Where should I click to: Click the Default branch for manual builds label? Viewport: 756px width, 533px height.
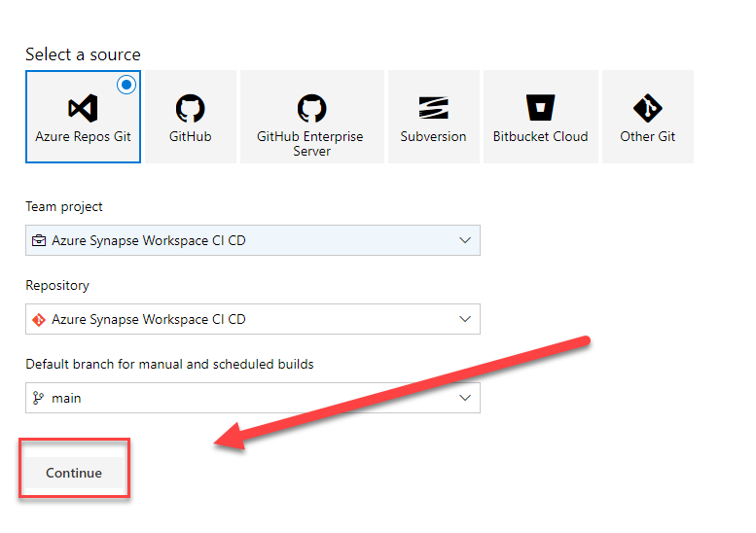point(169,364)
